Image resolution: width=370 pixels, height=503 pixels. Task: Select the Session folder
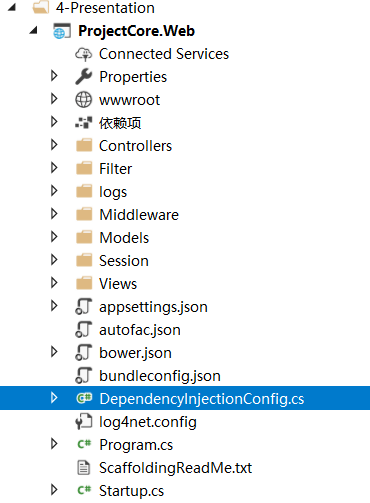tap(124, 261)
